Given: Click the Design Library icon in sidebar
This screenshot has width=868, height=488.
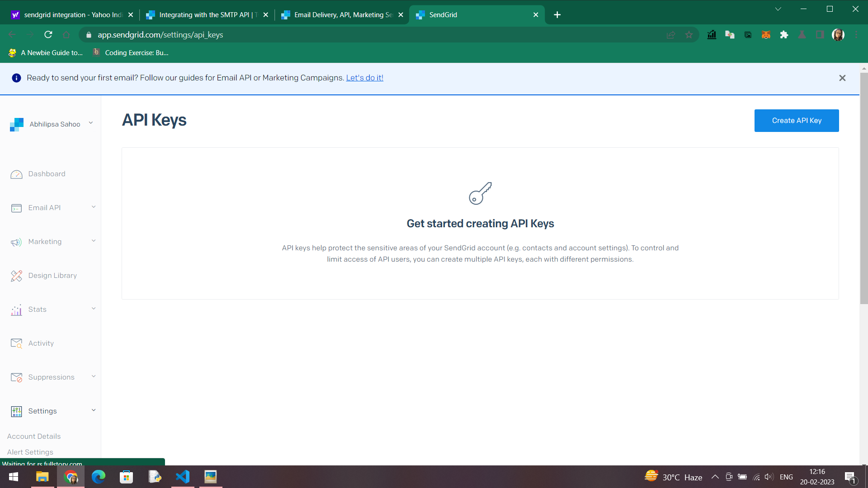Looking at the screenshot, I should (16, 275).
